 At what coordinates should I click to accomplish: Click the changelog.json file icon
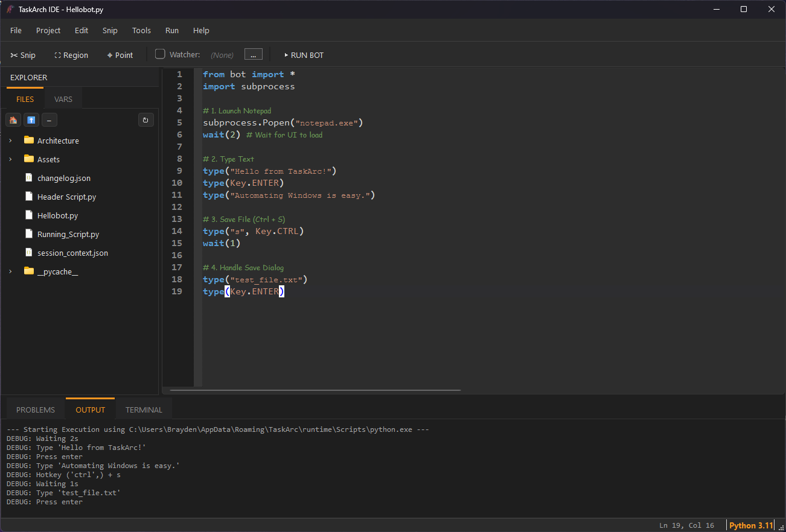pyautogui.click(x=29, y=177)
